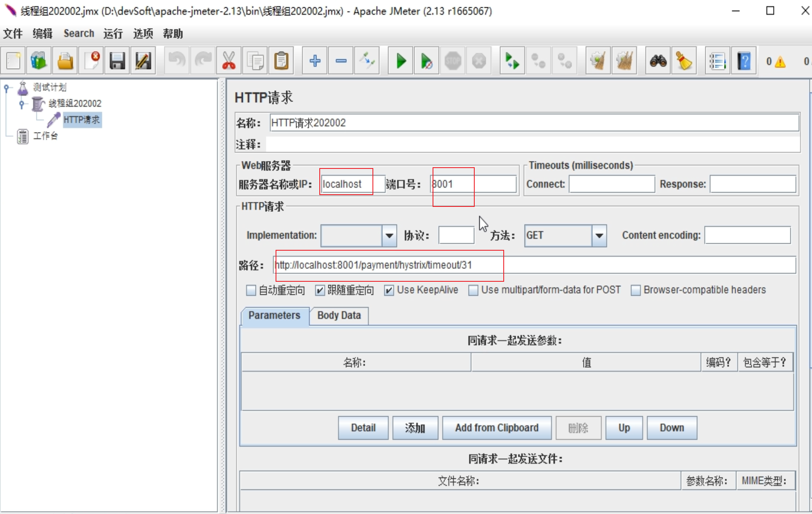Click Add from Clipboard button
This screenshot has height=514, width=812.
coord(497,428)
